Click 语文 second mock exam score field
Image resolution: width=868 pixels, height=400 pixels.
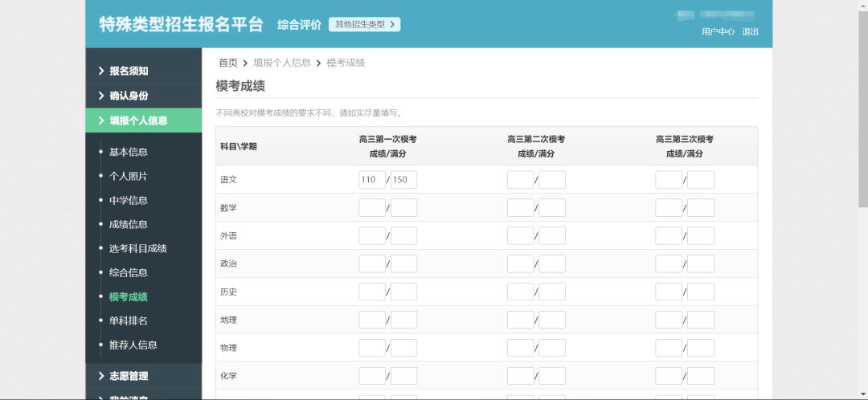point(520,180)
